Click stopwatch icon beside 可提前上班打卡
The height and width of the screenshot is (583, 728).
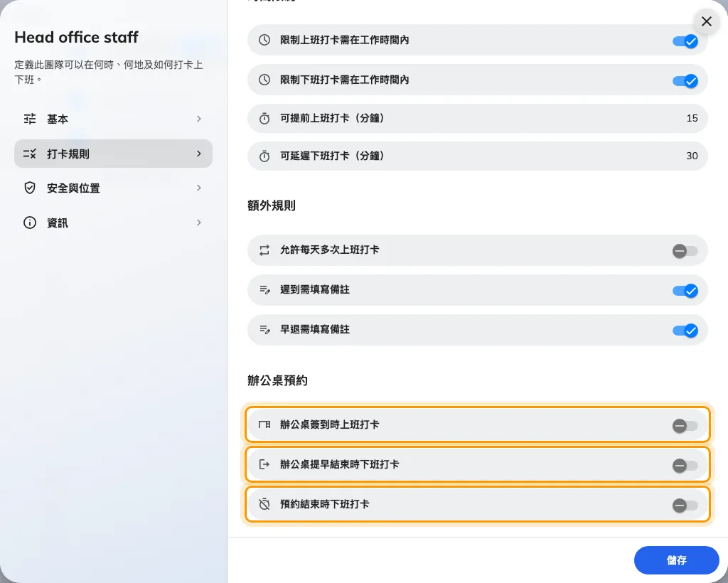point(264,118)
